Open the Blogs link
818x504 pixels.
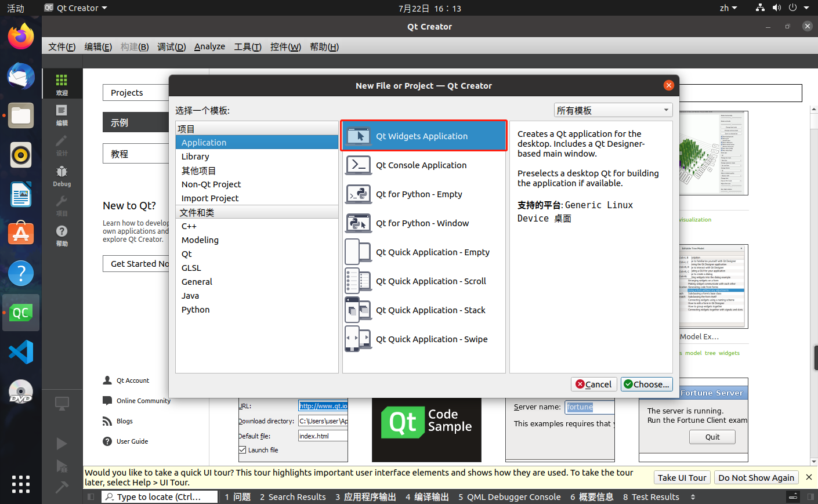124,421
